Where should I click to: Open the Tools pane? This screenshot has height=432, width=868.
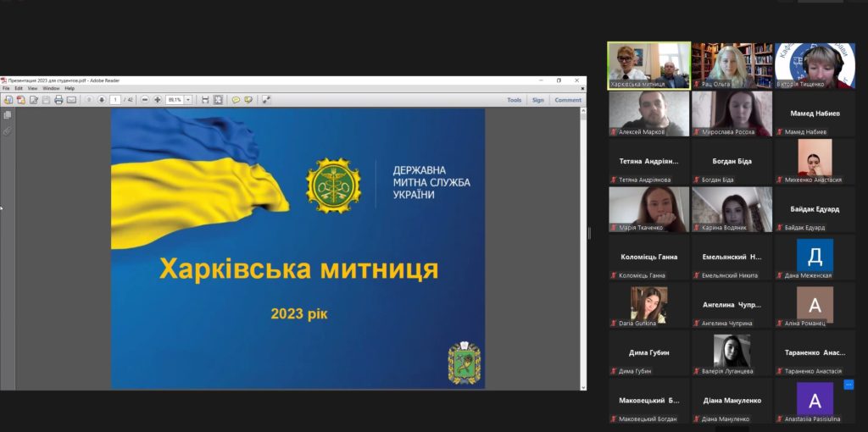[x=515, y=100]
